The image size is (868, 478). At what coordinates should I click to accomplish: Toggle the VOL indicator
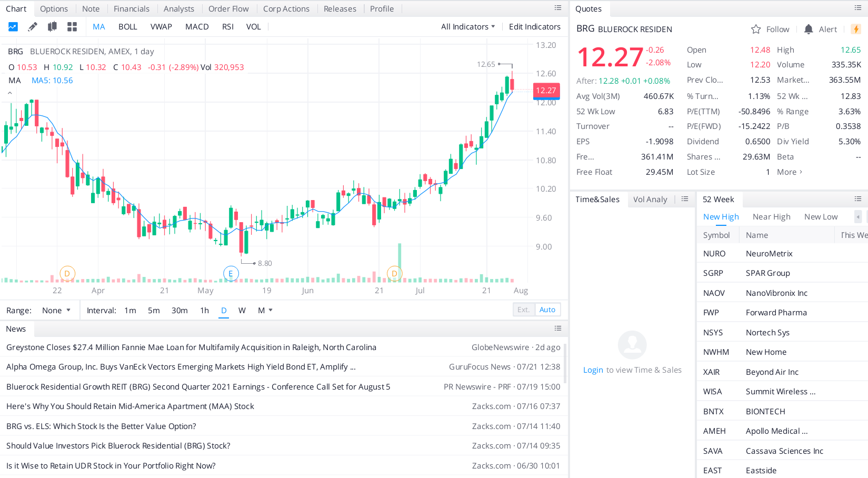click(254, 27)
